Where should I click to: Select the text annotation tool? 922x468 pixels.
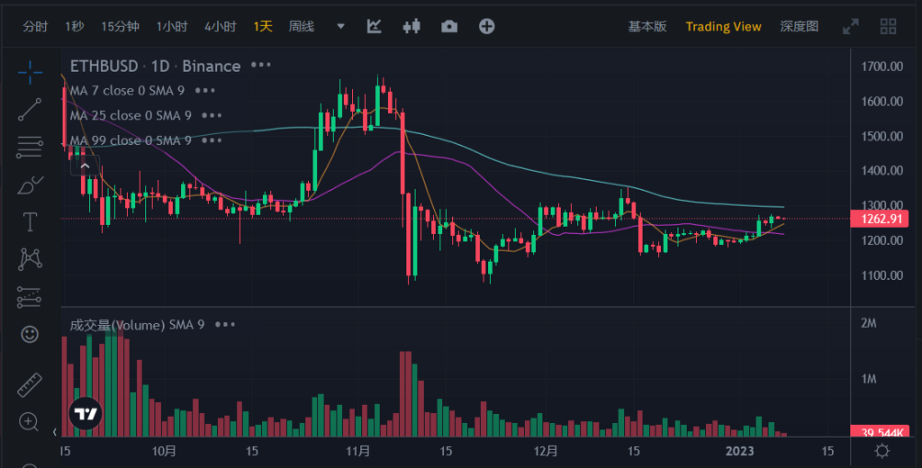click(30, 221)
